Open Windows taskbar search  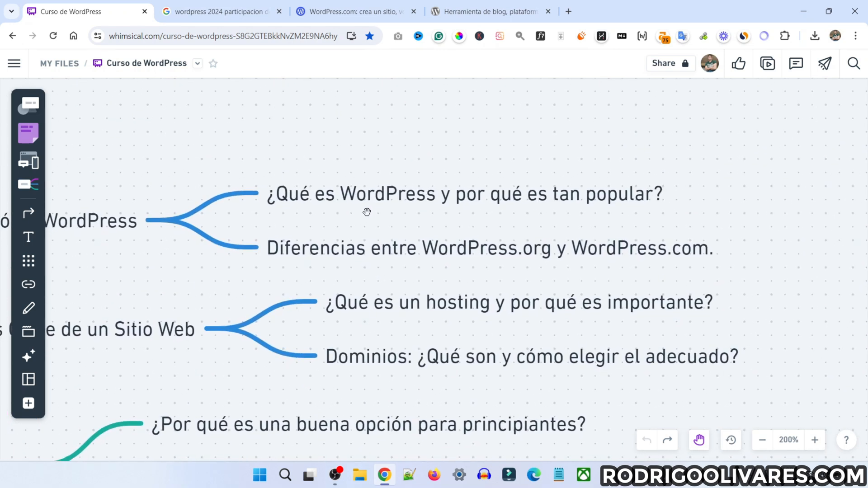pyautogui.click(x=285, y=475)
